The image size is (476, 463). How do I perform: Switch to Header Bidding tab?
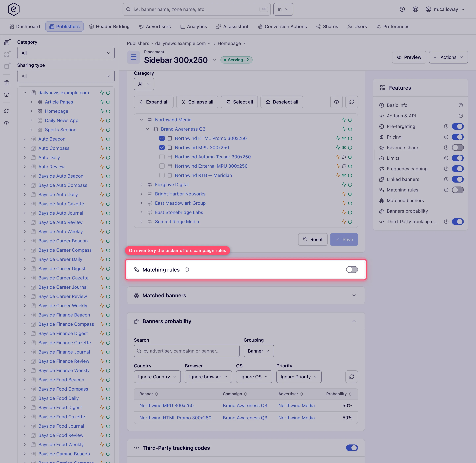[109, 26]
